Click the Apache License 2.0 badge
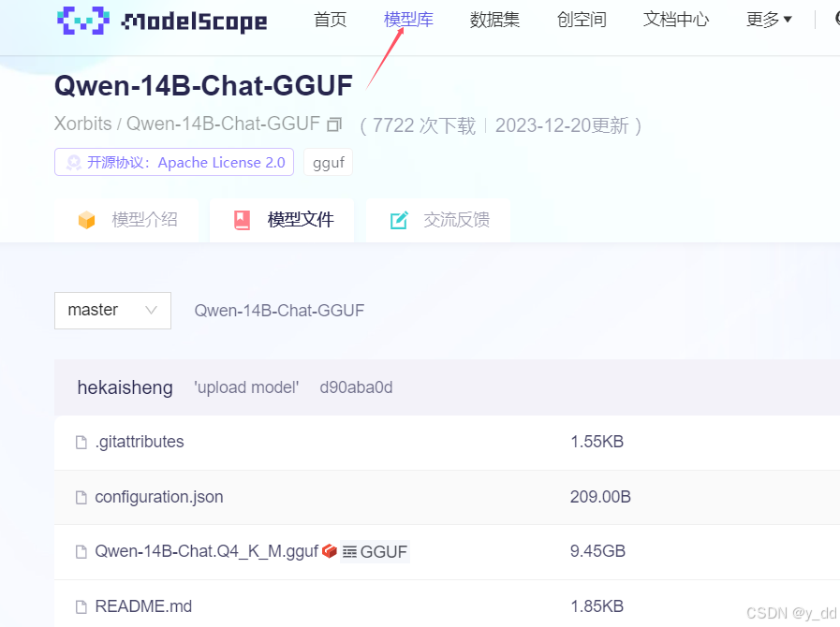The height and width of the screenshot is (627, 840). 174,162
